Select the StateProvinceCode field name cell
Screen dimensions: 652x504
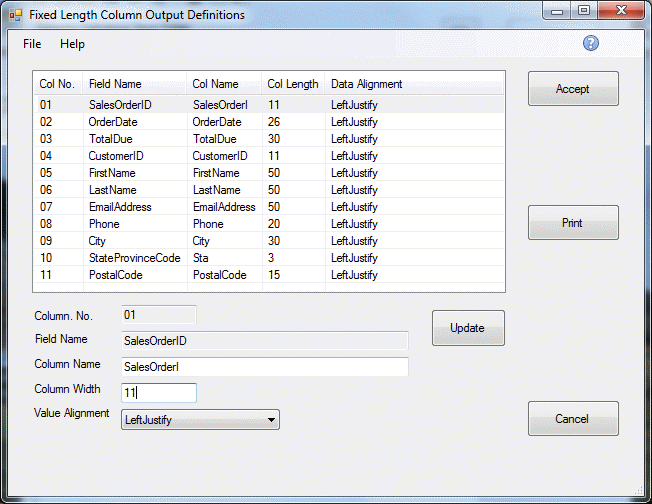tap(135, 258)
